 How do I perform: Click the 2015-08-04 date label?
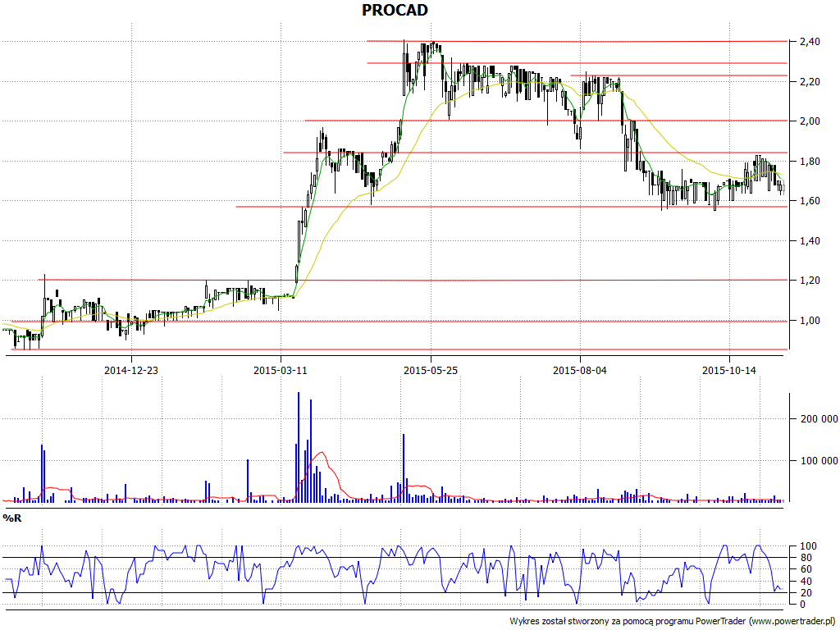(x=580, y=370)
